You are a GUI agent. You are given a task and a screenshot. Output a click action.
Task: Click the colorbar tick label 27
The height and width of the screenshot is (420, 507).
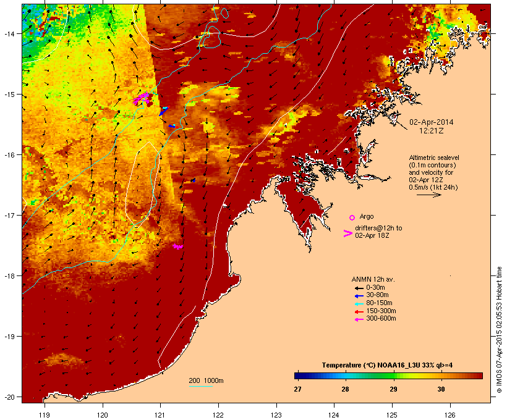point(297,389)
